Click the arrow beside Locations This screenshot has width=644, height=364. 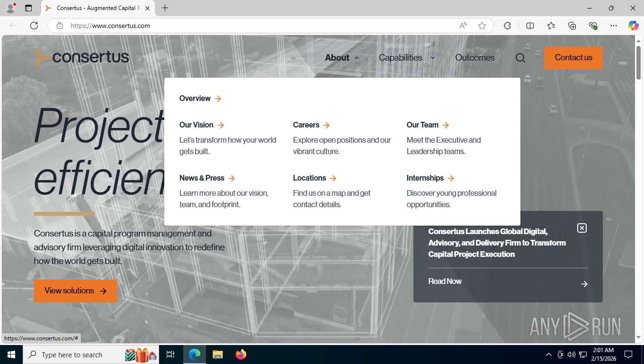(x=333, y=178)
